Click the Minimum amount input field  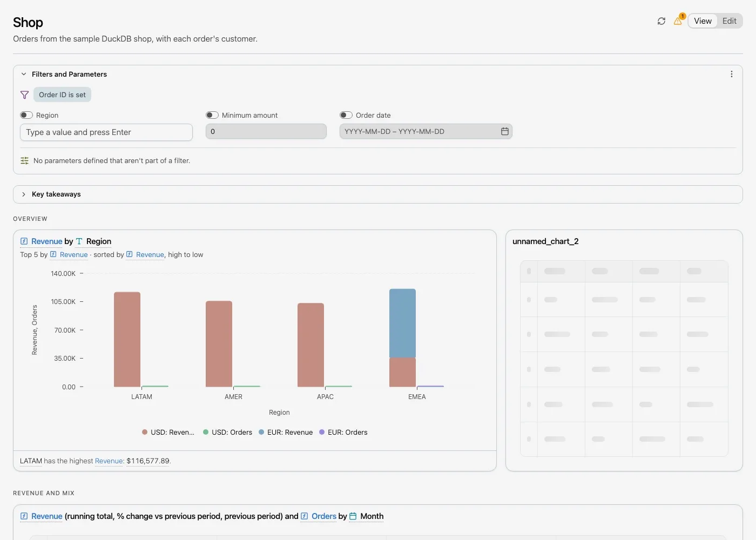coord(266,131)
